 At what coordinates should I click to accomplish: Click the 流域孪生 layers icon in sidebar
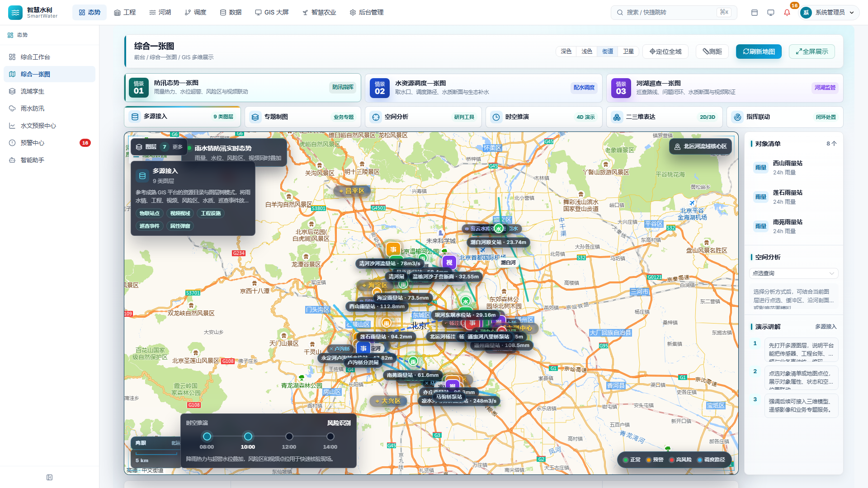[x=12, y=91]
